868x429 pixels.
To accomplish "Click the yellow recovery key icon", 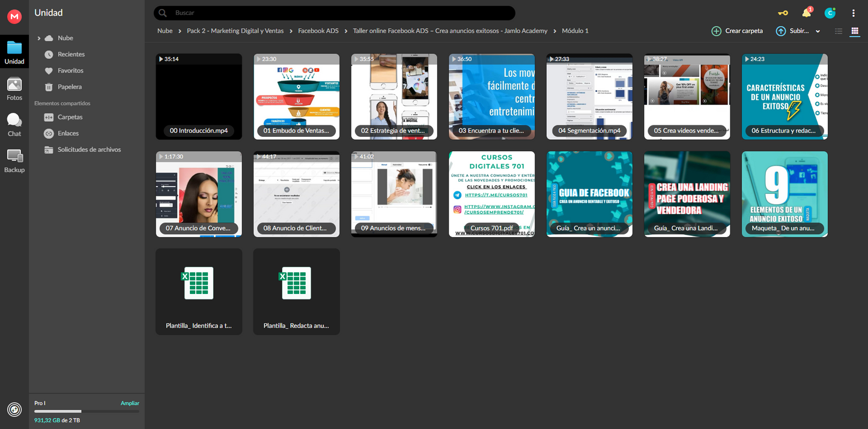I will pyautogui.click(x=782, y=13).
